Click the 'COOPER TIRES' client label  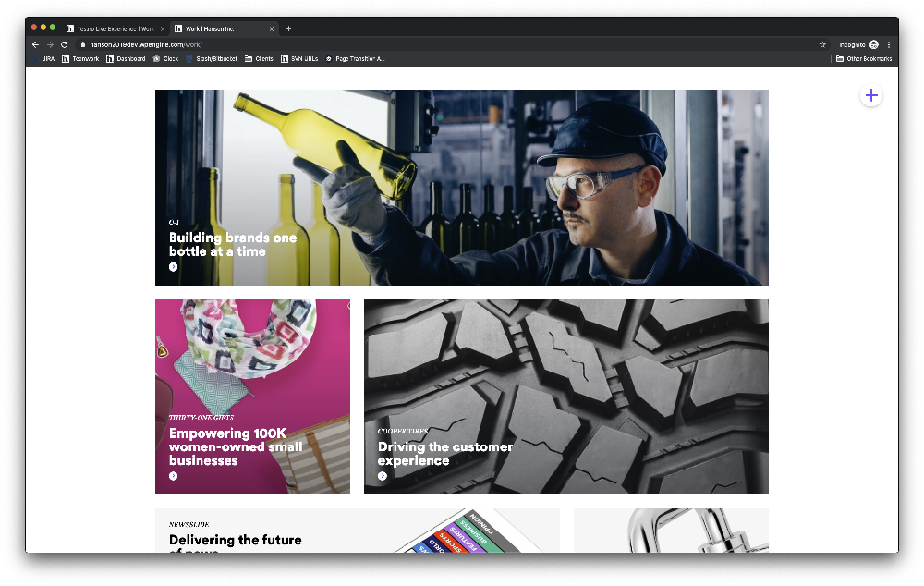[x=403, y=431]
